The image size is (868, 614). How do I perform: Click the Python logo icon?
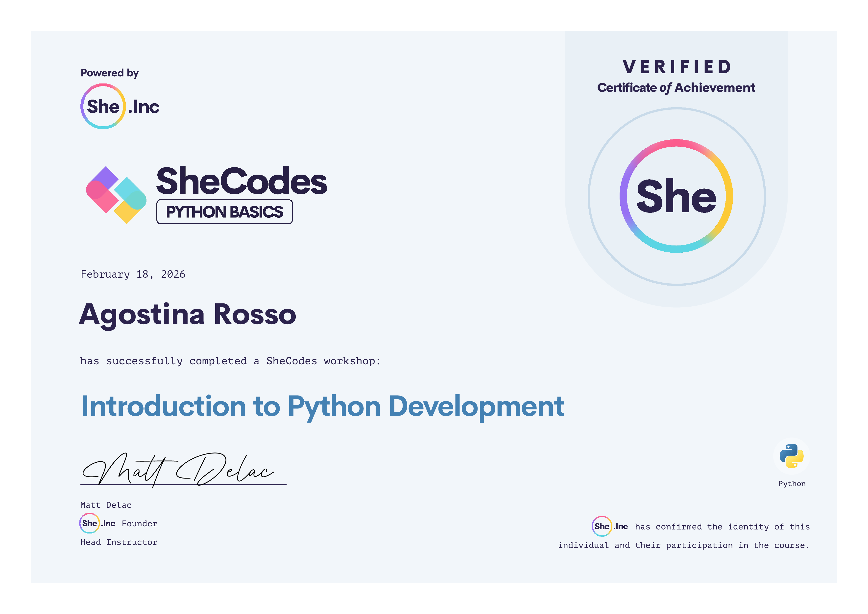[x=791, y=456]
